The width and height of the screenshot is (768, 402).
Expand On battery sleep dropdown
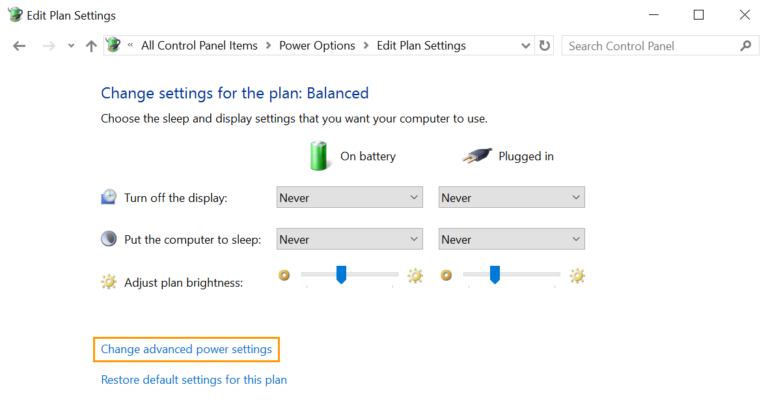coord(350,239)
